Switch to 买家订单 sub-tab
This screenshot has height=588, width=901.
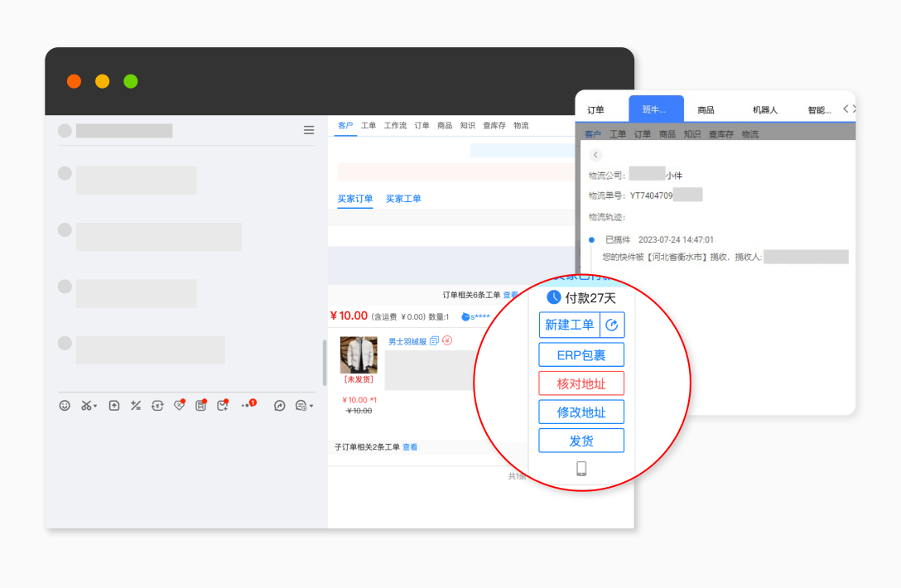[355, 199]
